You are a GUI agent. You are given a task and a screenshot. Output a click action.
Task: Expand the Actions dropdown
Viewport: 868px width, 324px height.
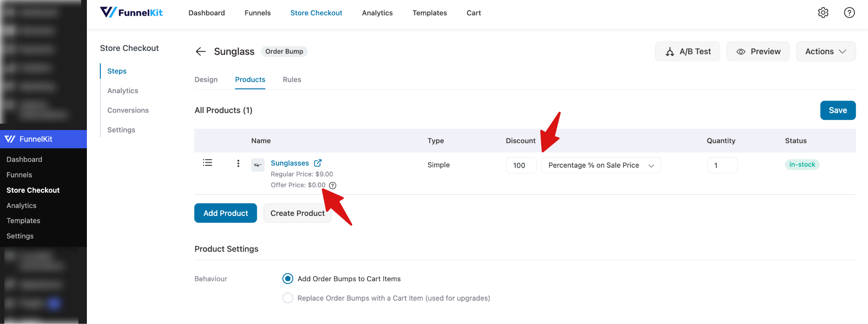pos(826,52)
